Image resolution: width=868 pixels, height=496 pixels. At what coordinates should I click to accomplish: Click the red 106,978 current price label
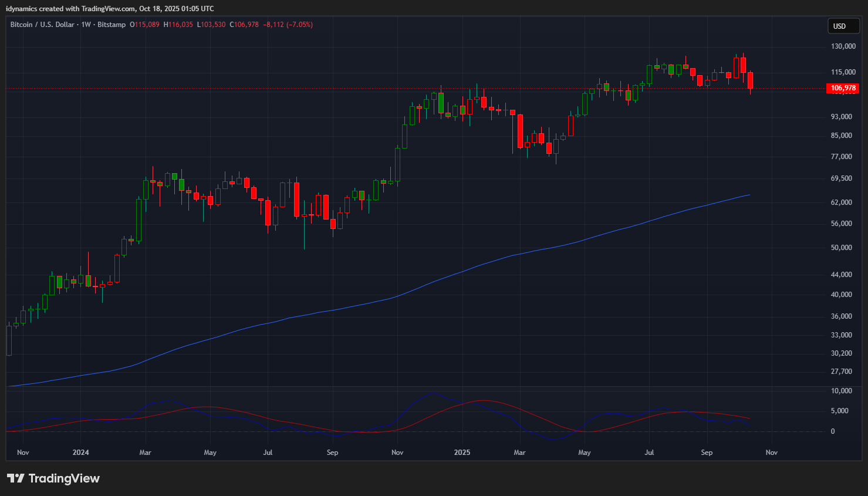coord(843,88)
